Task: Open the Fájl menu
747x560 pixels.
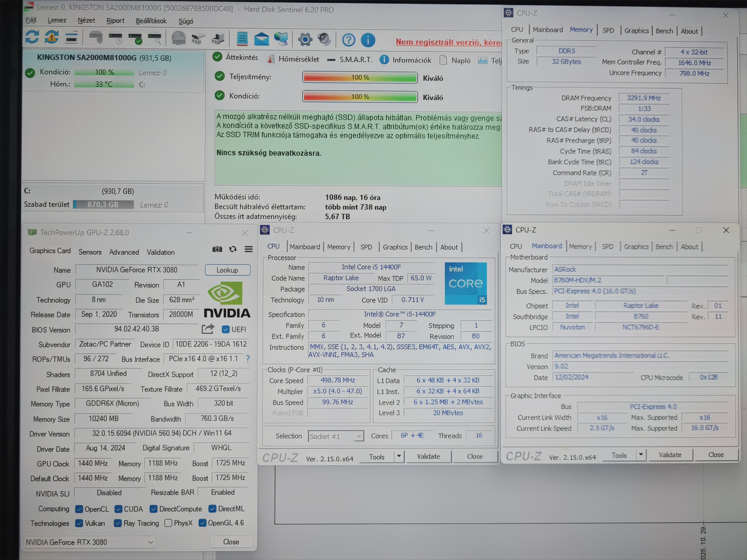Action: (x=31, y=20)
